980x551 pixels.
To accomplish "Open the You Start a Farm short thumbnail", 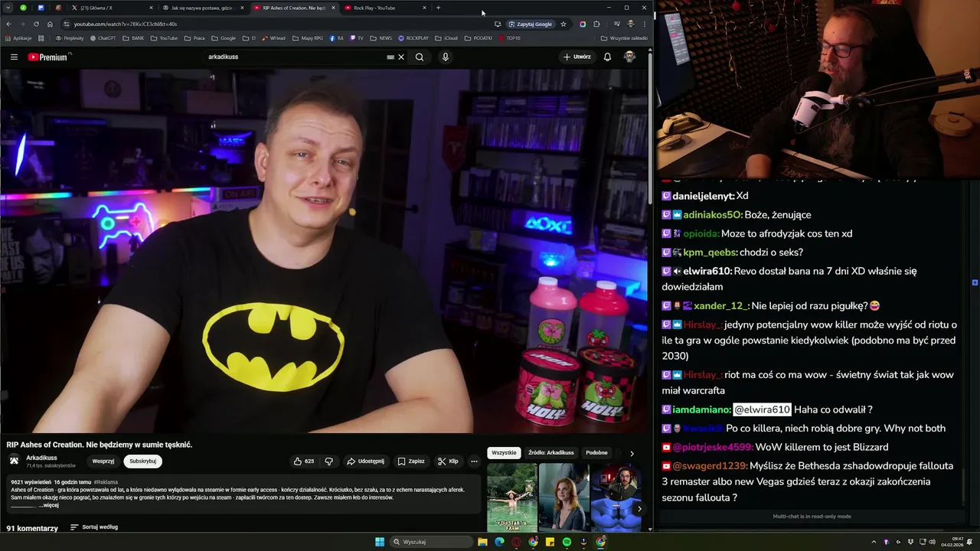I will coord(512,497).
